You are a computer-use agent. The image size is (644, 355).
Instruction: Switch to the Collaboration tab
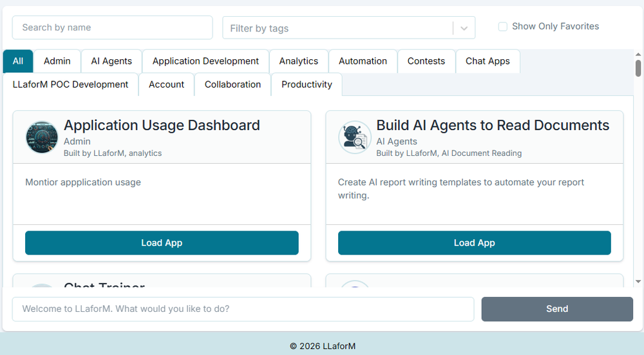[x=233, y=84]
